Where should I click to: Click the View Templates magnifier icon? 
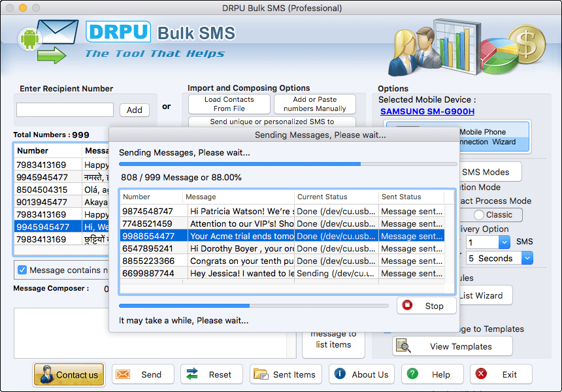pyautogui.click(x=403, y=346)
